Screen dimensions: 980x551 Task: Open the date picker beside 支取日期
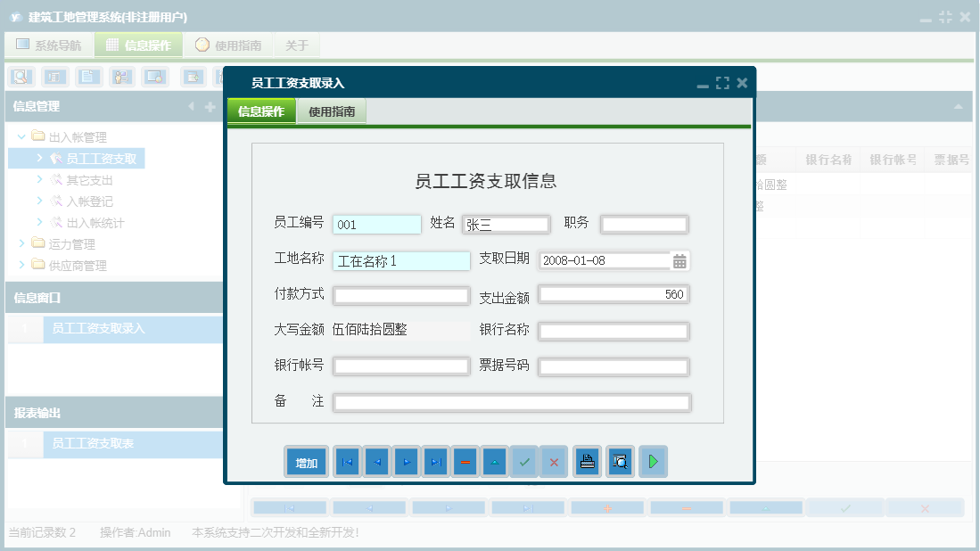(680, 259)
